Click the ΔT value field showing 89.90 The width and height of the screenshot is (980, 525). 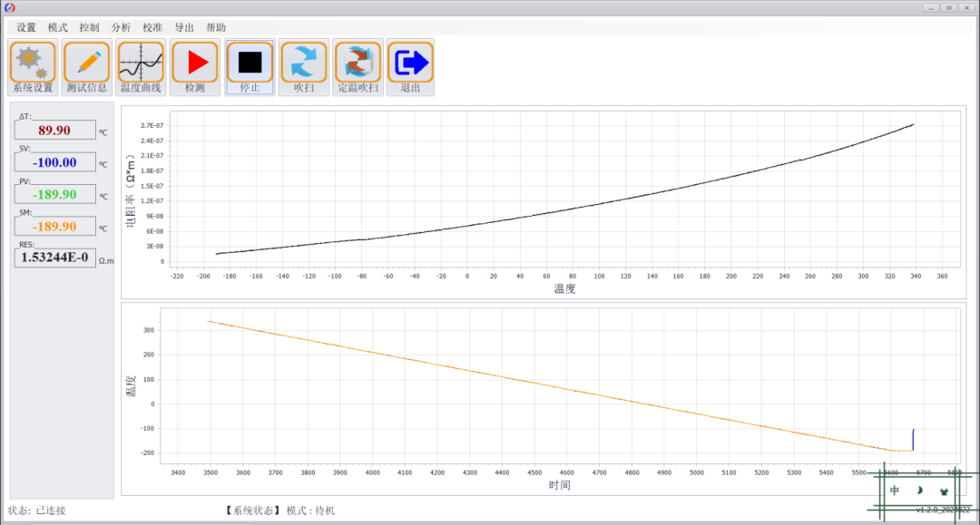tap(55, 130)
